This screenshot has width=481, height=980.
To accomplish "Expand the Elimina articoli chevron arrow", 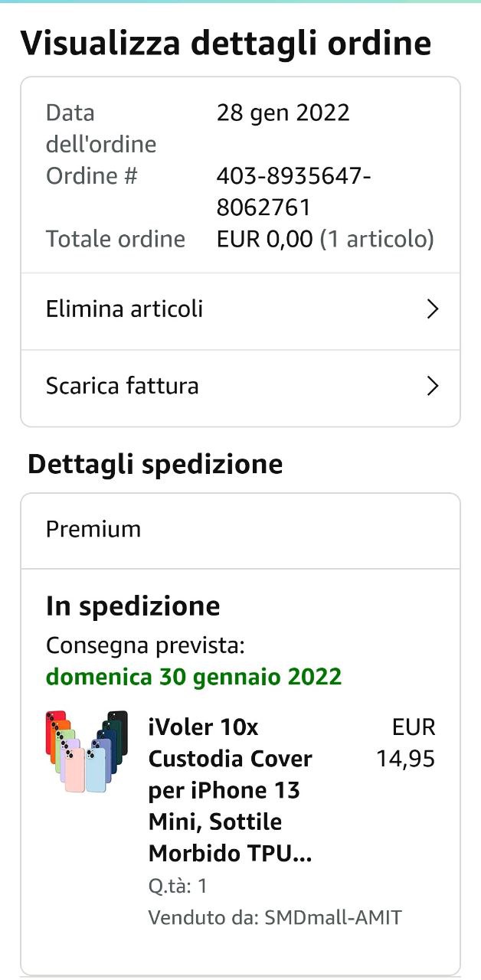I will coord(433,309).
